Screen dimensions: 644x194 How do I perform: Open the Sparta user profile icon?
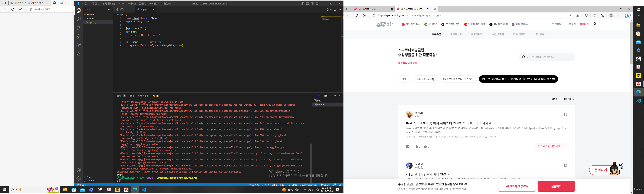(x=595, y=24)
